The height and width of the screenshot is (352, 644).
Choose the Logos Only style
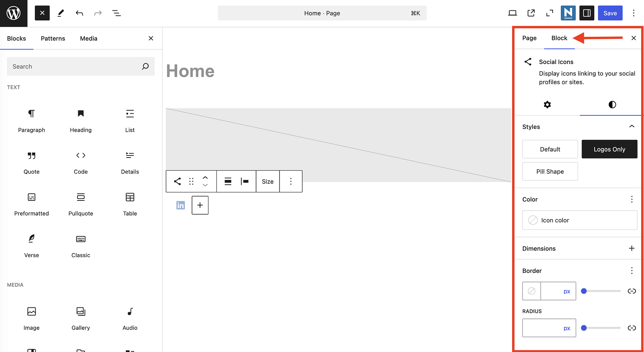pyautogui.click(x=609, y=149)
